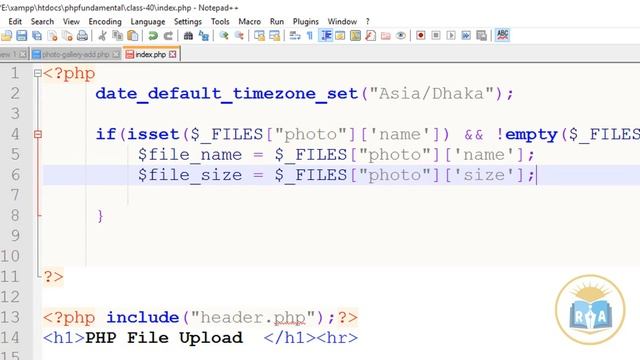This screenshot has width=640, height=360.
Task: Click the Close All toolbar icon
Action: coord(67,36)
